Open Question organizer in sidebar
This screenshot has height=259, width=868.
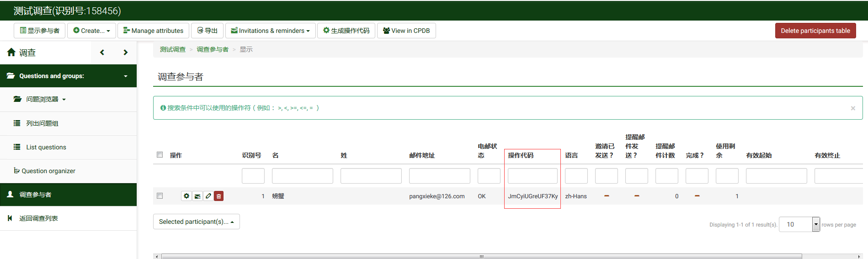(48, 171)
